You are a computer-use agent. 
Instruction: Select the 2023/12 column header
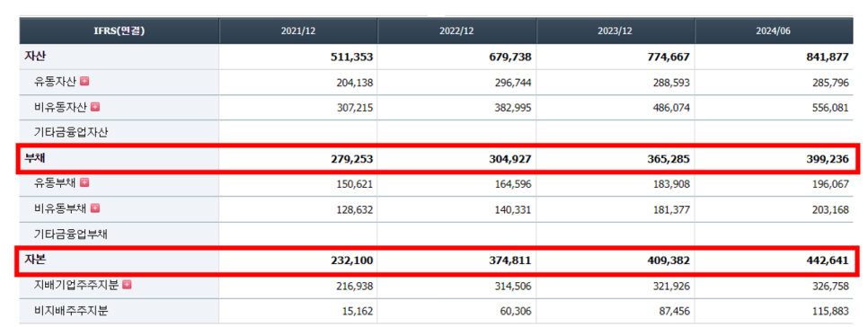point(616,31)
